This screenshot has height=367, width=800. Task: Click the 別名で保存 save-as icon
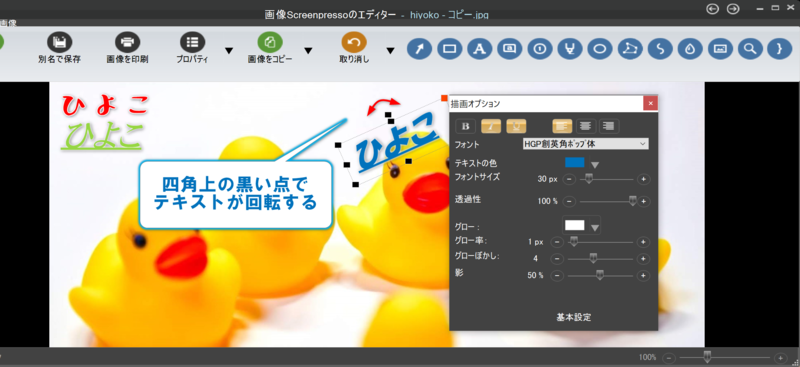[x=59, y=42]
